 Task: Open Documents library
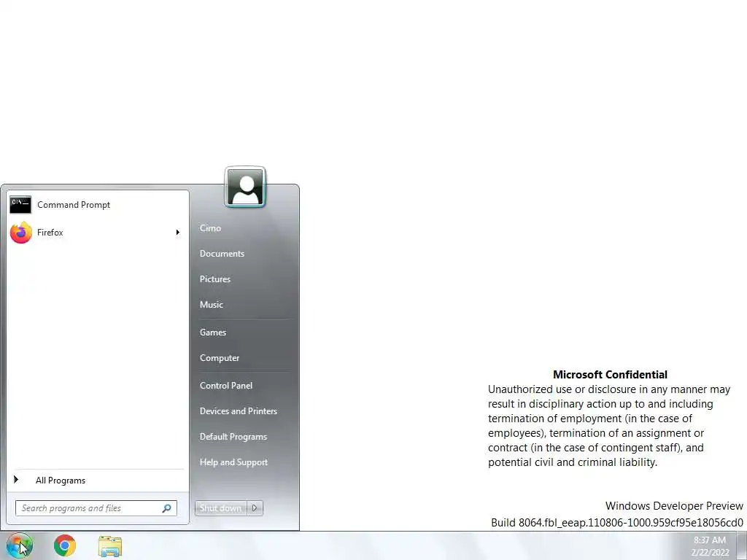click(x=222, y=254)
